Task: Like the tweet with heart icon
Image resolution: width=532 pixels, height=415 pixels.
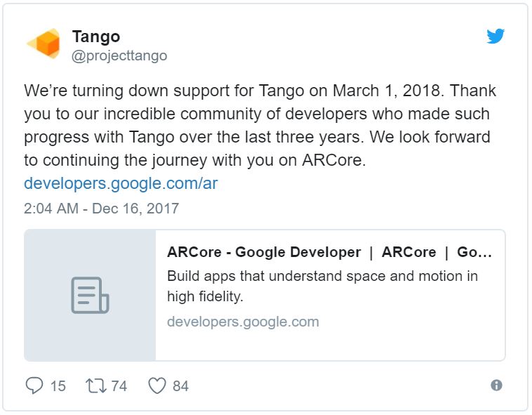Action: tap(157, 386)
